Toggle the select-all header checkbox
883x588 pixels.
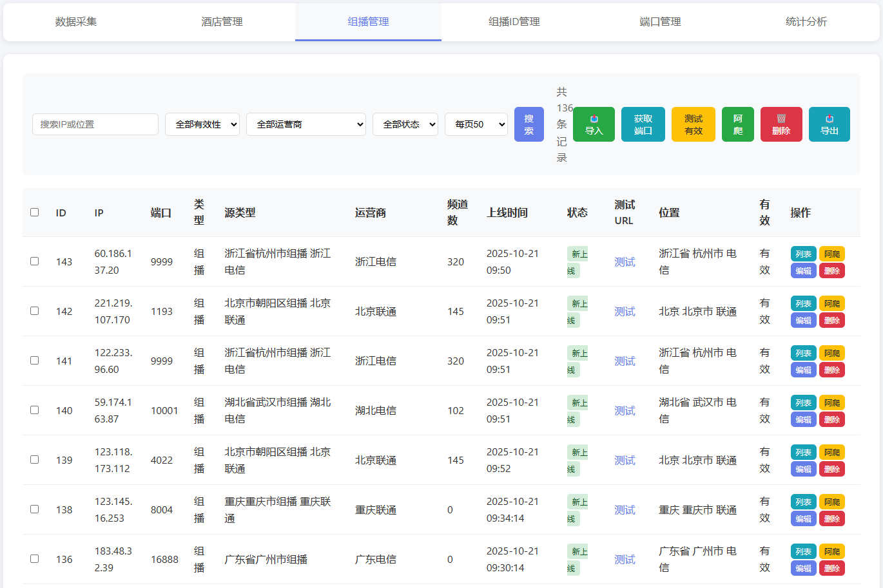(35, 212)
